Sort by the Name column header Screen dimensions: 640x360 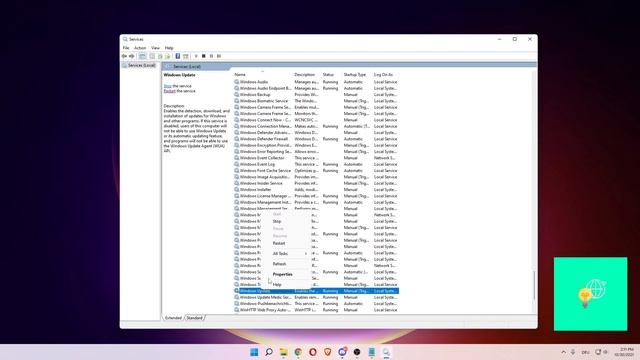pos(263,75)
